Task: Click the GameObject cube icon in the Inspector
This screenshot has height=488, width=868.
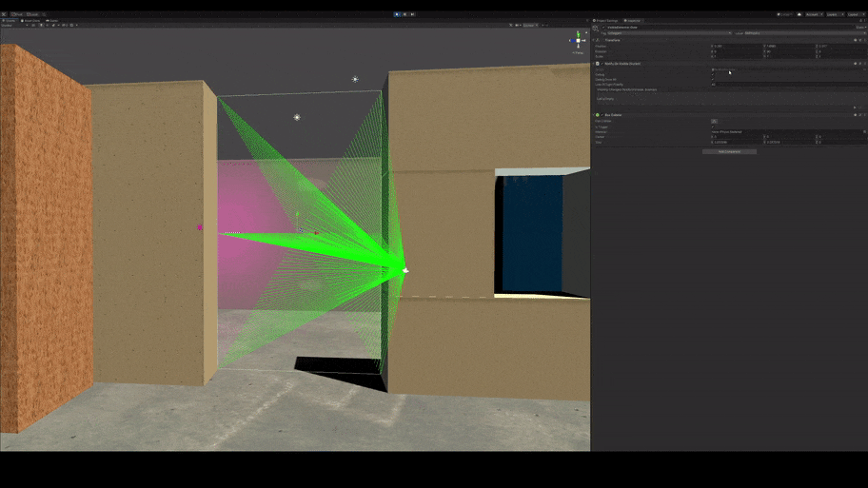Action: 596,29
